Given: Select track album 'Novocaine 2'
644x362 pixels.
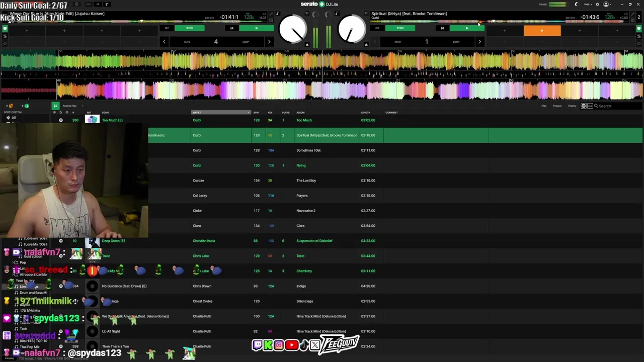Looking at the screenshot, I should pyautogui.click(x=306, y=211).
